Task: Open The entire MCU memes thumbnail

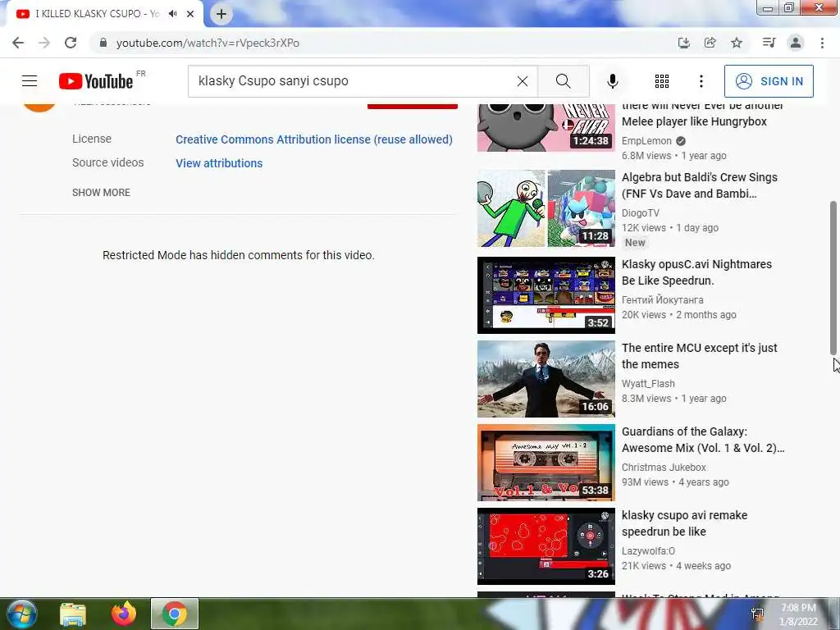Action: (x=546, y=379)
